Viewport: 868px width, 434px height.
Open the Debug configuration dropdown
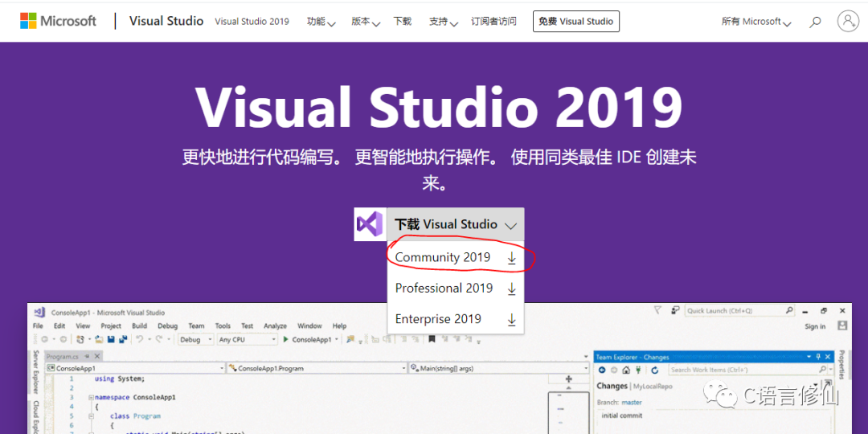tap(195, 339)
